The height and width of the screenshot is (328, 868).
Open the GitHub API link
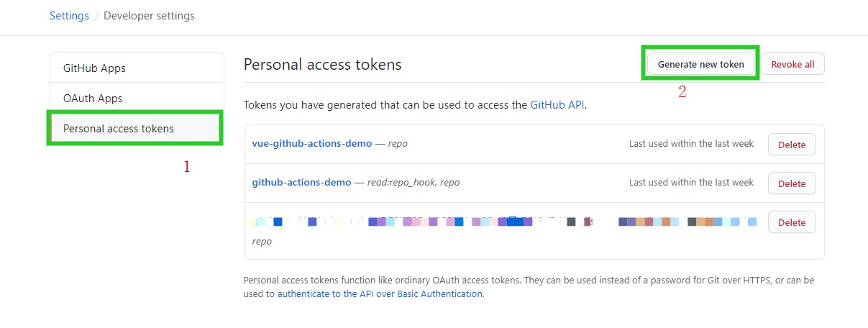(x=557, y=105)
